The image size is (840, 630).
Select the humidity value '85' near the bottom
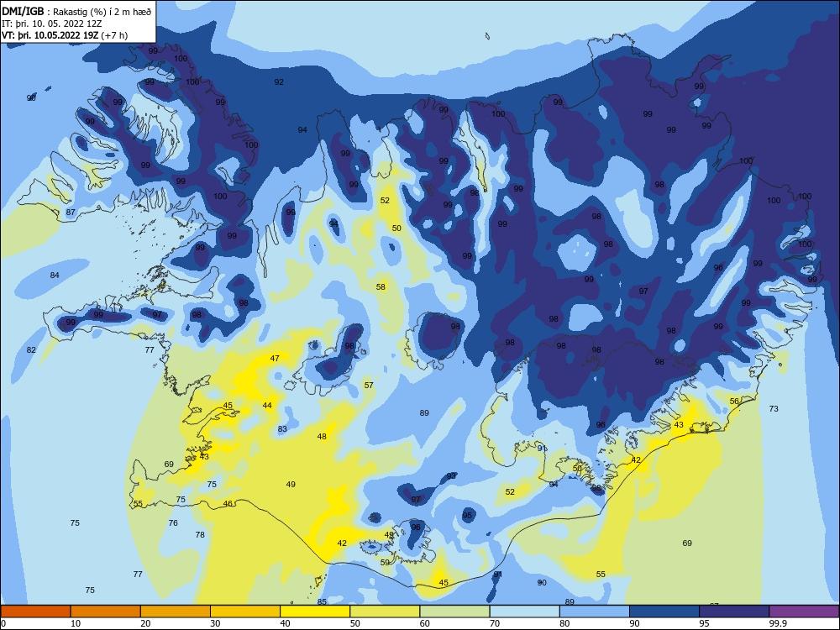coord(322,601)
